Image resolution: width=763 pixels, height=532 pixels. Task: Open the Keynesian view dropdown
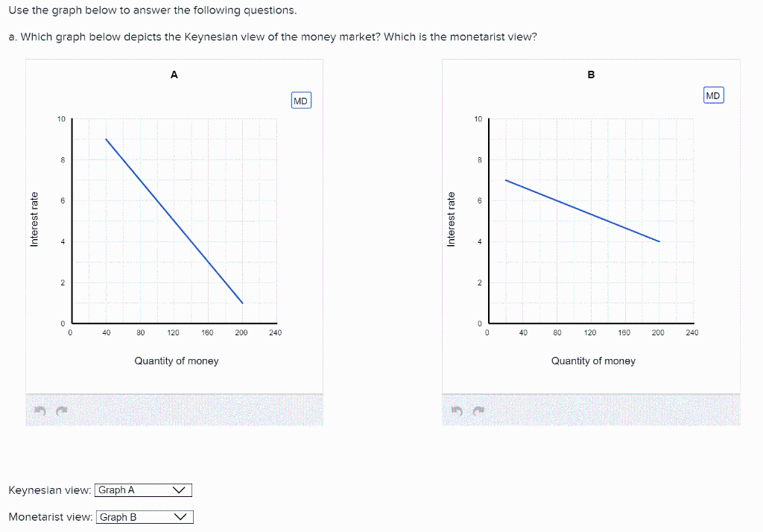143,490
